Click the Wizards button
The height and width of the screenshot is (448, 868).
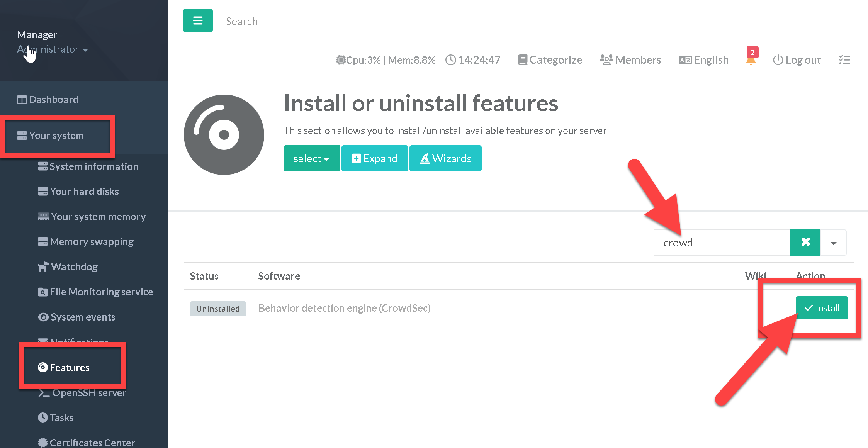(x=445, y=158)
